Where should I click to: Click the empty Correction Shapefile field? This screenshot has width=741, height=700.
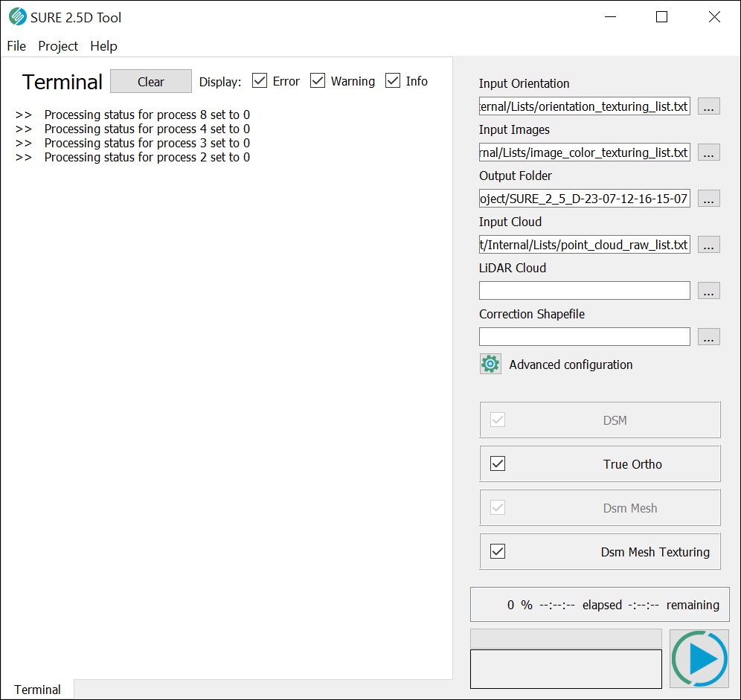click(x=585, y=337)
